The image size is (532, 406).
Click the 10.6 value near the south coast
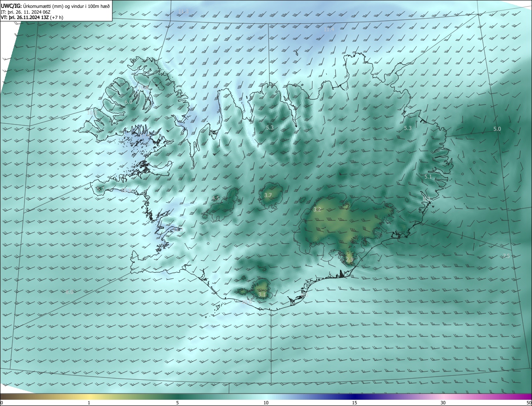tap(247, 303)
